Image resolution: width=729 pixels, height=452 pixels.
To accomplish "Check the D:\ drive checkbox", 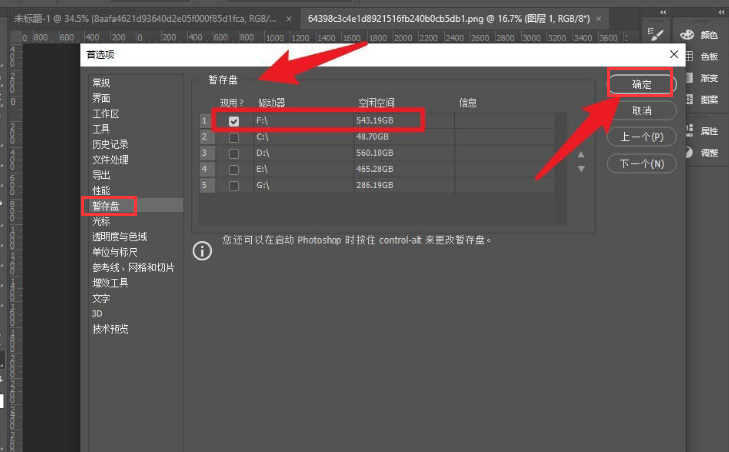I will (x=234, y=153).
